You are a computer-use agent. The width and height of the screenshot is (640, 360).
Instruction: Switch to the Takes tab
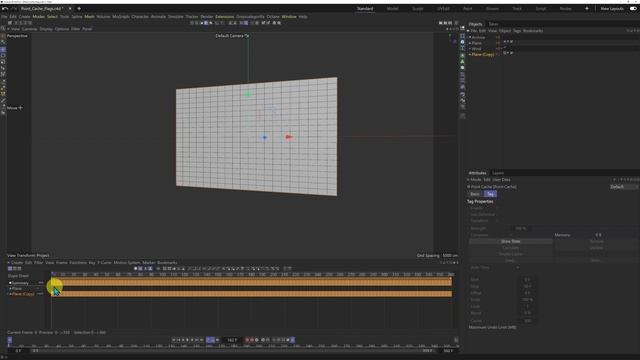tap(493, 24)
